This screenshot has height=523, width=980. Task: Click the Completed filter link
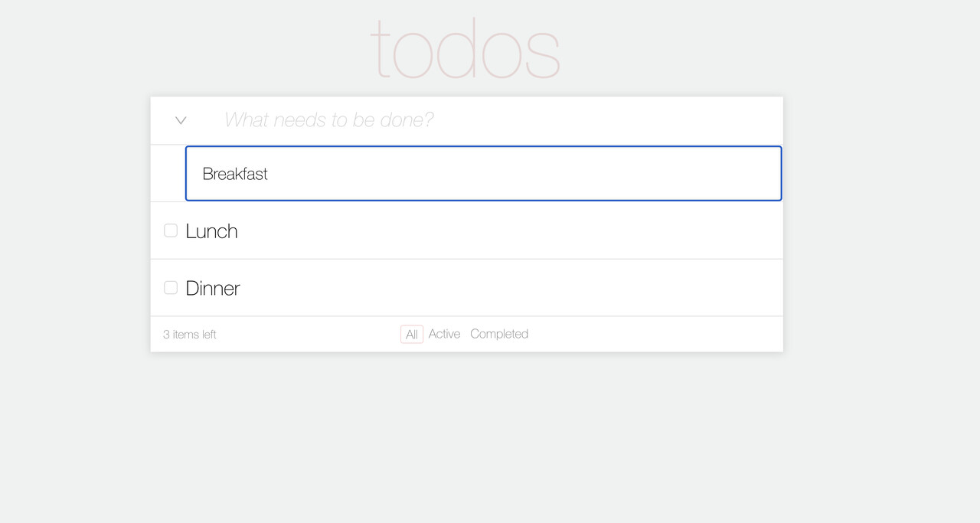pyautogui.click(x=499, y=334)
